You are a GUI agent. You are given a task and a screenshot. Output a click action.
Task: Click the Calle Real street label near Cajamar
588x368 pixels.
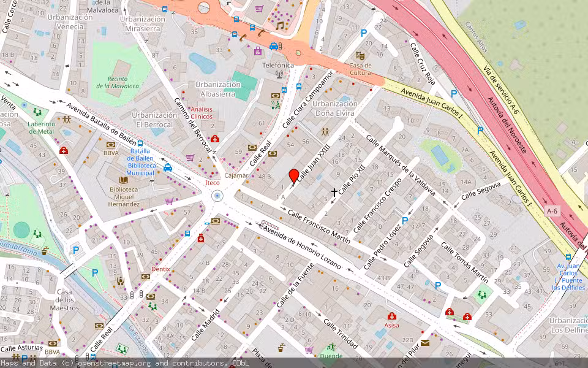pos(260,153)
